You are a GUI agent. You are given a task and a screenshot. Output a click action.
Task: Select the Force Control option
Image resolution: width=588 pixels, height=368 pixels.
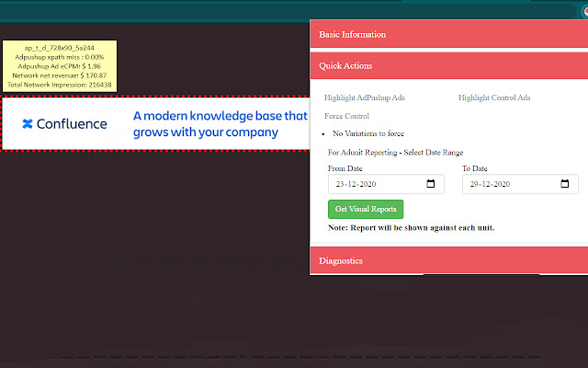coord(346,116)
